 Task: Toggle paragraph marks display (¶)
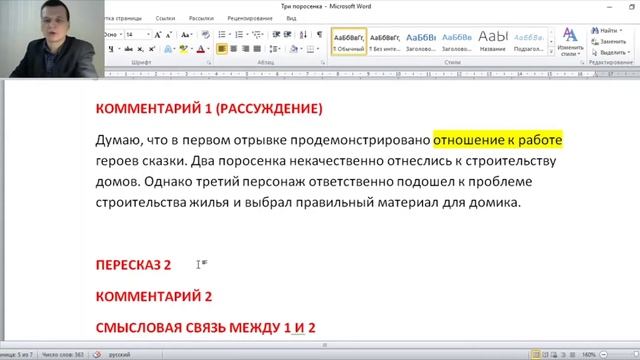(319, 35)
